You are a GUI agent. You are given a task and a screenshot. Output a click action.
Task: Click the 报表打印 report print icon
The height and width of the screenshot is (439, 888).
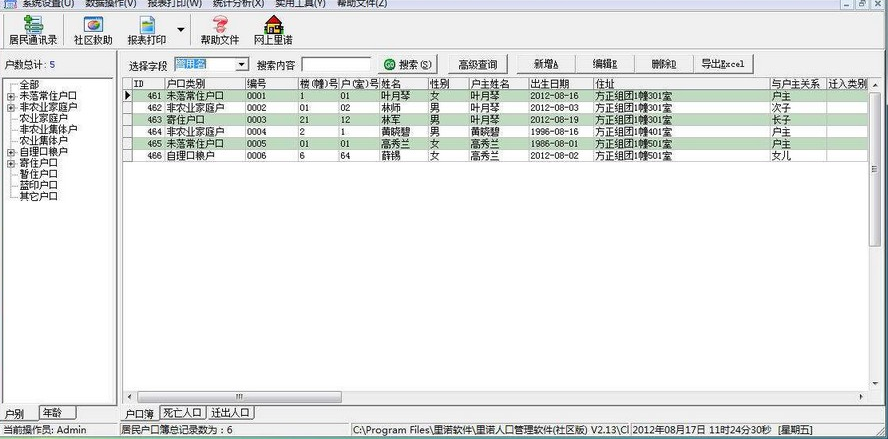(x=146, y=30)
